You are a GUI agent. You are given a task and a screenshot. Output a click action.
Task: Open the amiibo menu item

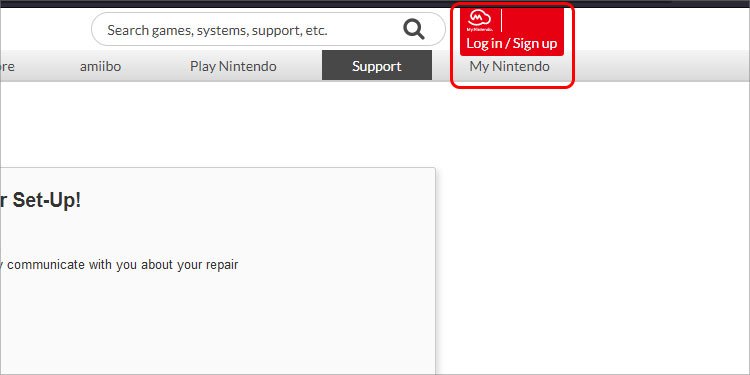[100, 66]
